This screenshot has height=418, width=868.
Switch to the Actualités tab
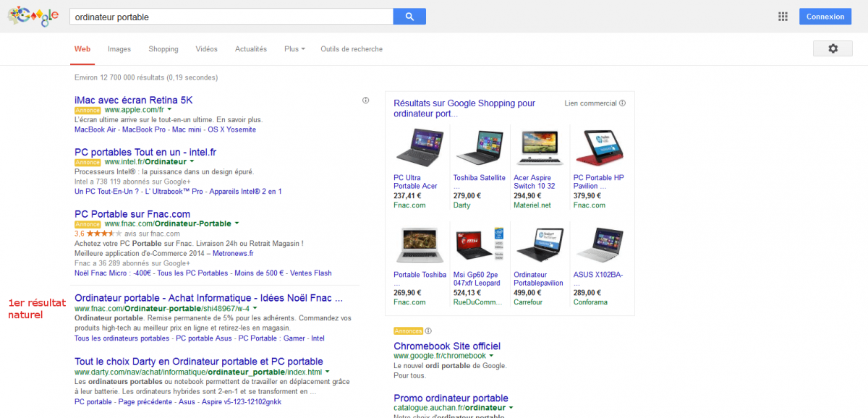click(x=251, y=49)
